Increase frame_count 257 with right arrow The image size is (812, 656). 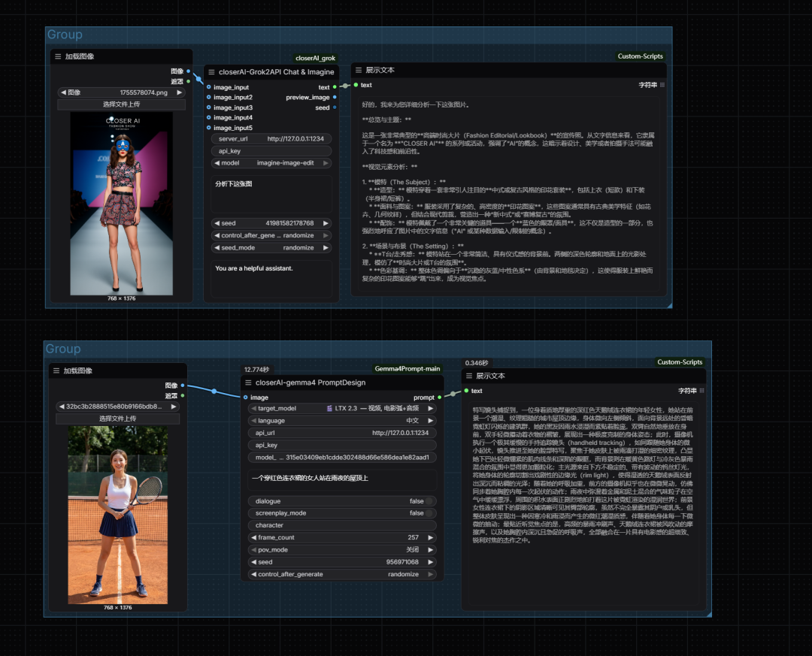tap(430, 537)
